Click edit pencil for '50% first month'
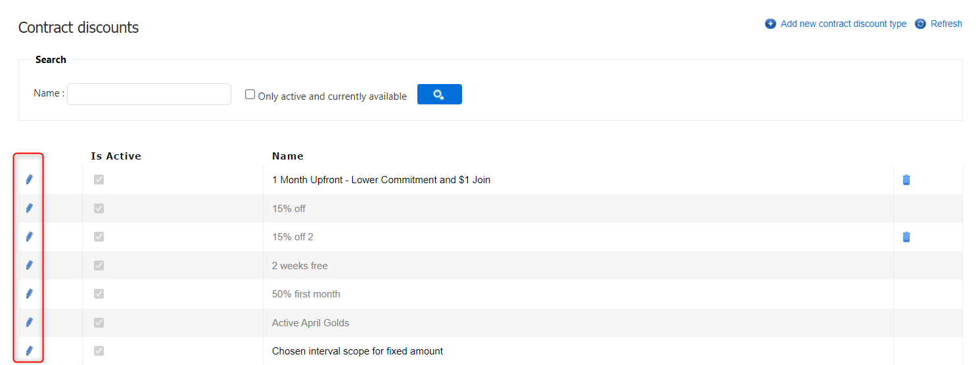Image resolution: width=980 pixels, height=365 pixels. click(x=29, y=293)
